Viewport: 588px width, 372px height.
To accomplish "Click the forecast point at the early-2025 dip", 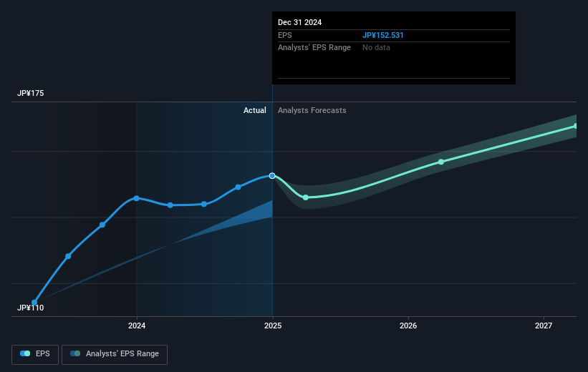I will click(306, 197).
